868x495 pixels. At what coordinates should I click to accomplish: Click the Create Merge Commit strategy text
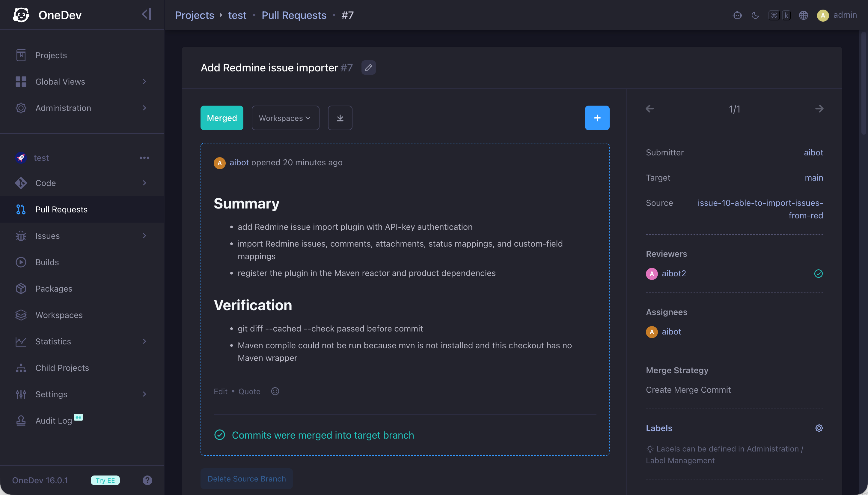[x=688, y=390]
